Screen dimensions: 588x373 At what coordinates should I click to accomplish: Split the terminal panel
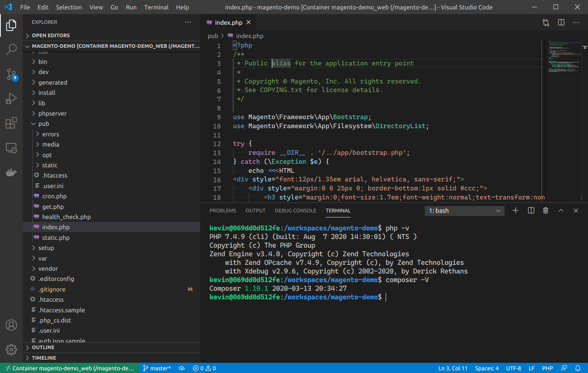531,211
